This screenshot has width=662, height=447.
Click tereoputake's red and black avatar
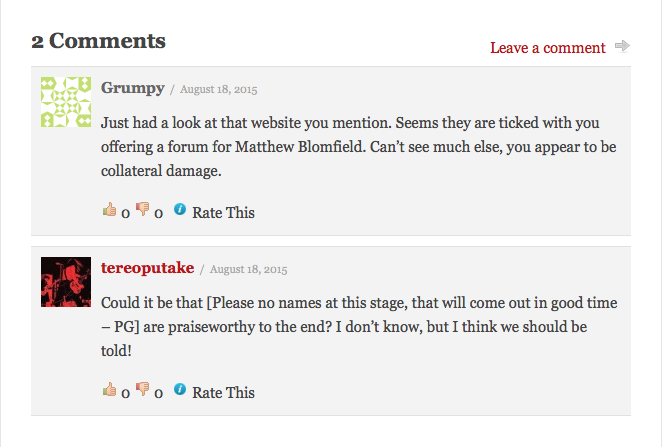pos(66,282)
